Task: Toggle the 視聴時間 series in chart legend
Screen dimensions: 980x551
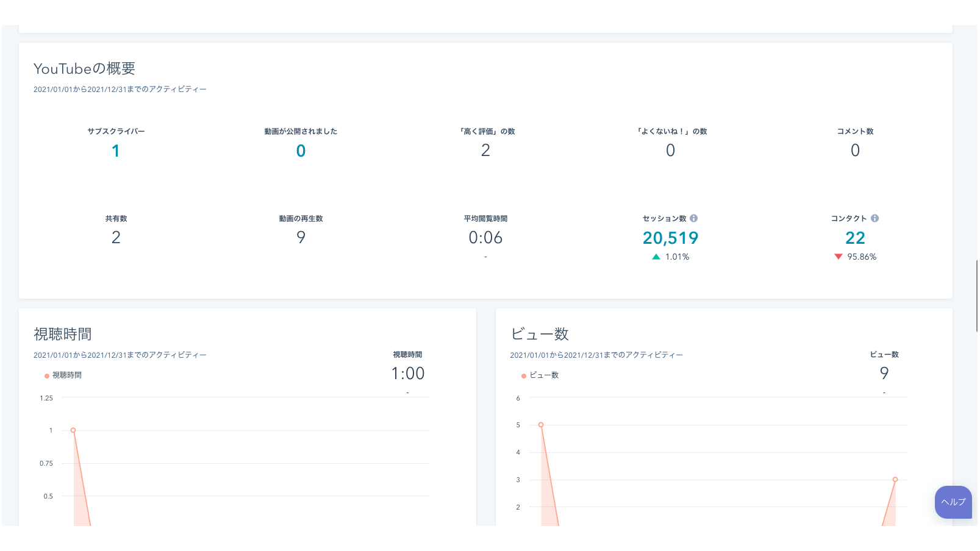Action: [x=63, y=375]
